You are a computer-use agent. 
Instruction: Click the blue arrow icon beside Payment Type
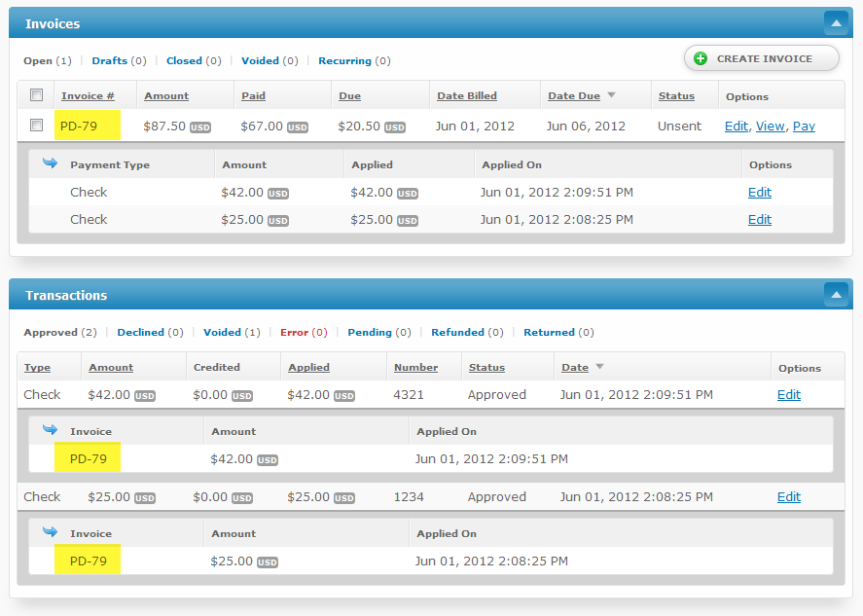pos(51,163)
